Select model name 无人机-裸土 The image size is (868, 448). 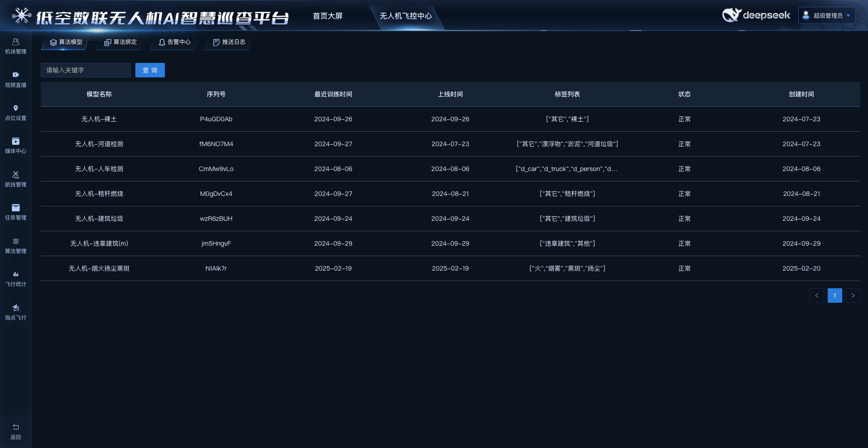pos(99,119)
